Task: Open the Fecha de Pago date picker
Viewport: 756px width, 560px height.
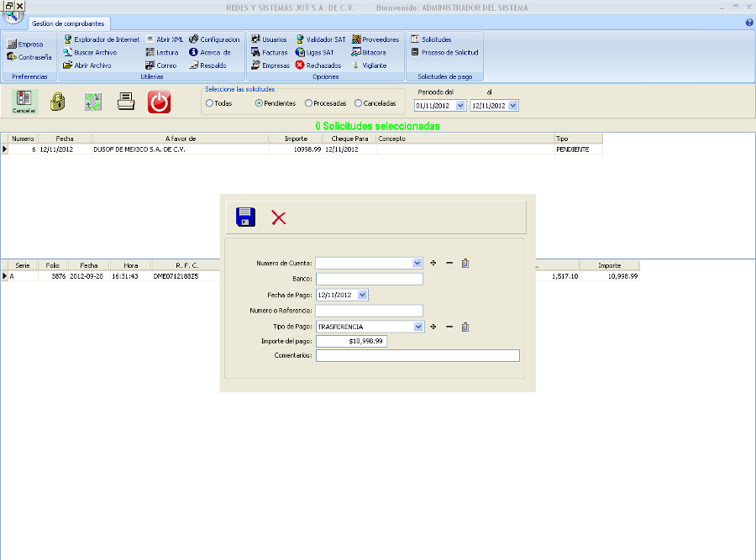Action: [362, 295]
